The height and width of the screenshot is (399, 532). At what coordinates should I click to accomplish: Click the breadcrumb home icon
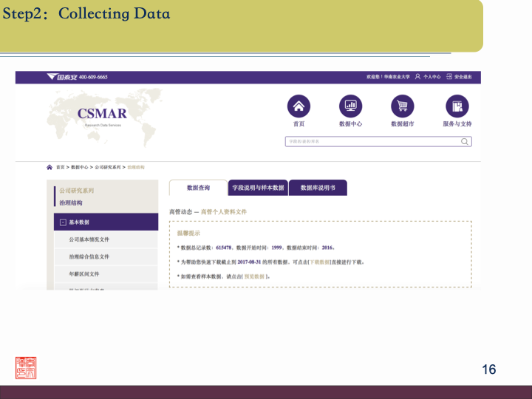(x=50, y=168)
